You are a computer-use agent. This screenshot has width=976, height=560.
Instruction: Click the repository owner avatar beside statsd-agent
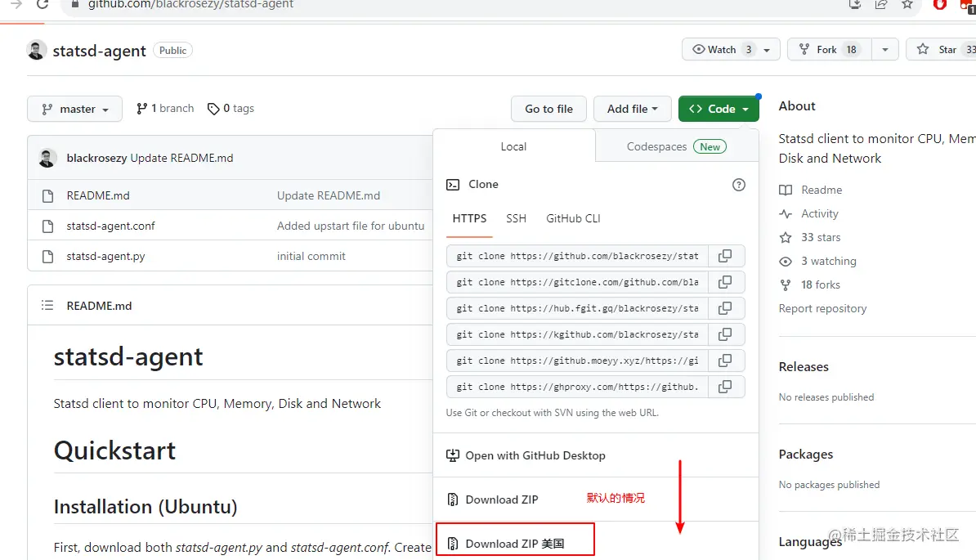click(37, 51)
